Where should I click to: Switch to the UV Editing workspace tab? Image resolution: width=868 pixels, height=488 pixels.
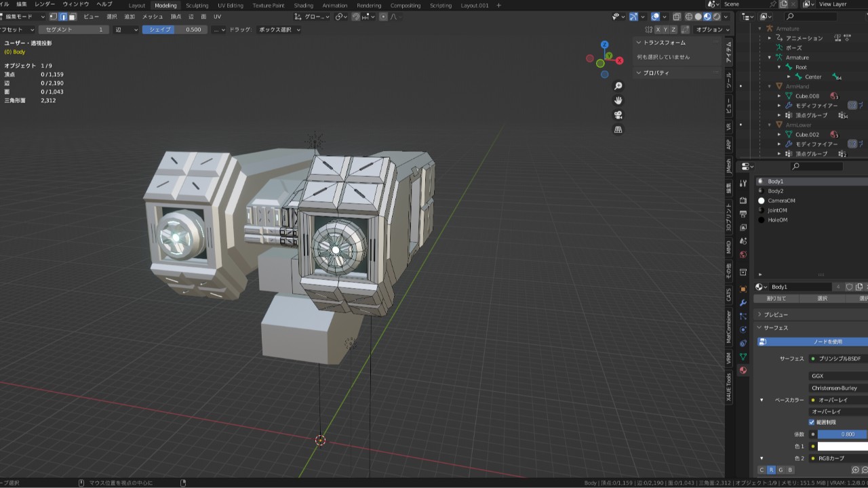[231, 5]
